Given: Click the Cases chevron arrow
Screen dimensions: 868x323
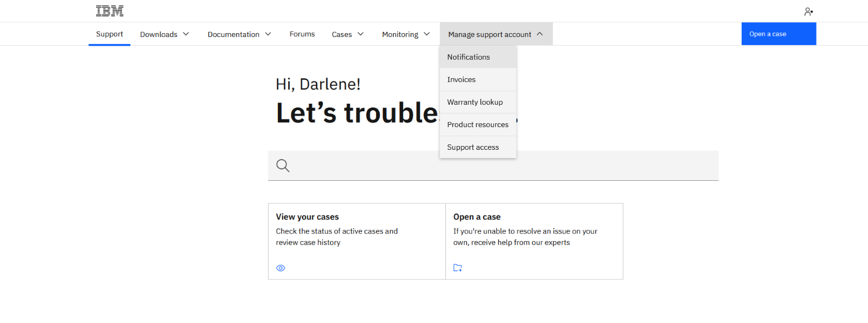Looking at the screenshot, I should [361, 34].
